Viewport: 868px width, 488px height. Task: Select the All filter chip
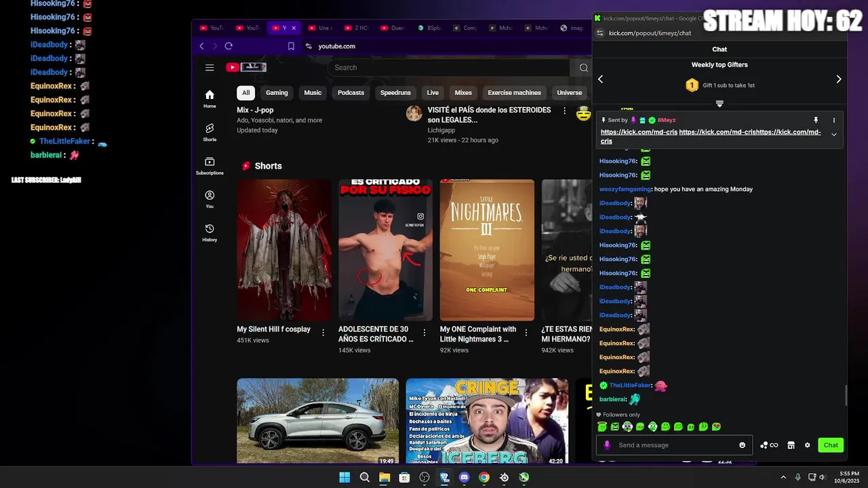245,93
